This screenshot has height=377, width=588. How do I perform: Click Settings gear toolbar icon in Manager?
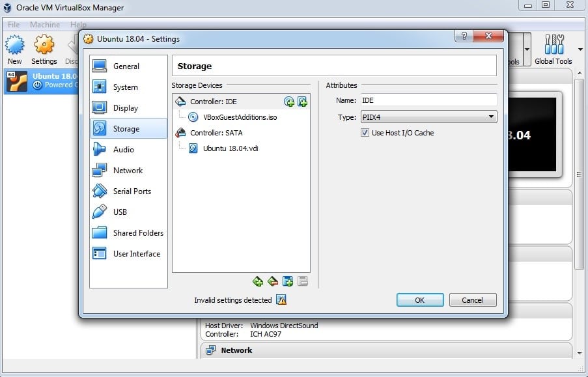click(44, 49)
